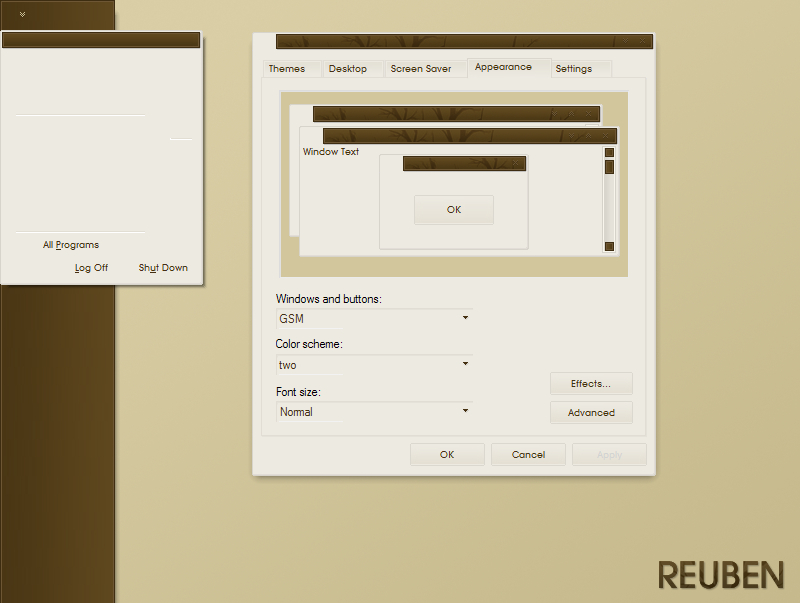Click the preview inactive window's title bar
The image size is (800, 603).
[x=457, y=114]
